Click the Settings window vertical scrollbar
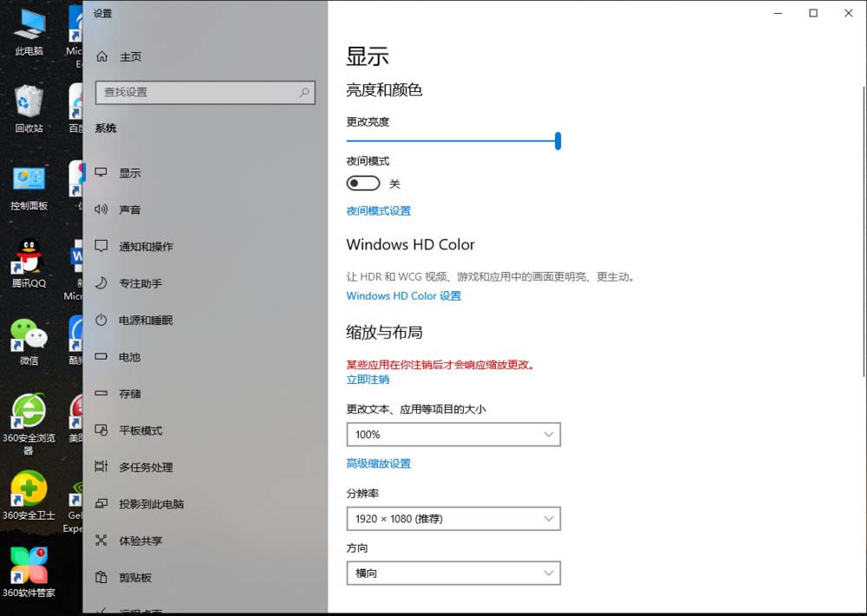The image size is (867, 616). pos(864,232)
